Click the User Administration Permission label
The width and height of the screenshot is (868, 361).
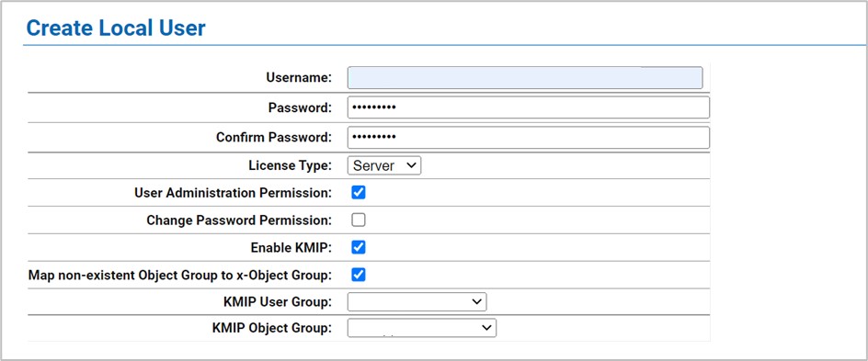[x=233, y=193]
